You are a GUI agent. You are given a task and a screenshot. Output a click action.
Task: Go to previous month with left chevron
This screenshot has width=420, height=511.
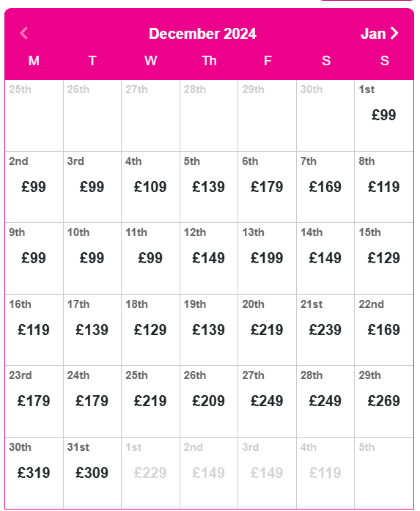pos(24,33)
